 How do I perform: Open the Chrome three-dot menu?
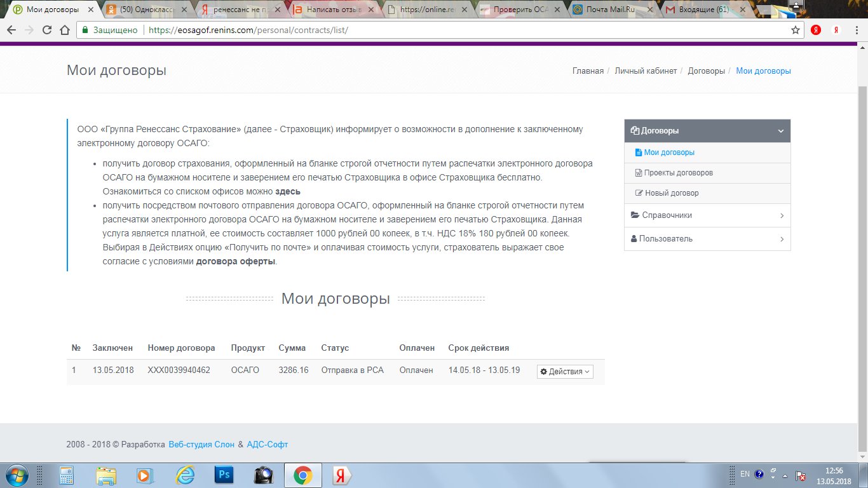(856, 30)
